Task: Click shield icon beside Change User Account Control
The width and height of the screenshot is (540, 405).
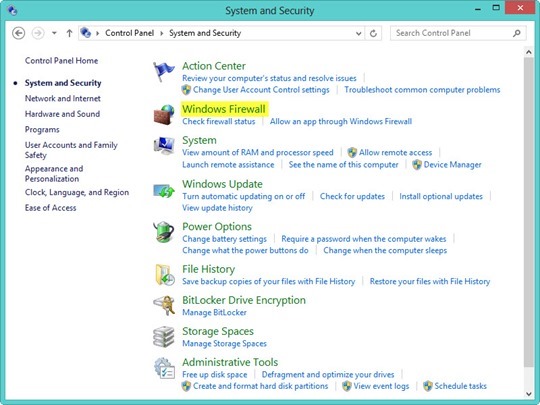Action: pyautogui.click(x=186, y=90)
